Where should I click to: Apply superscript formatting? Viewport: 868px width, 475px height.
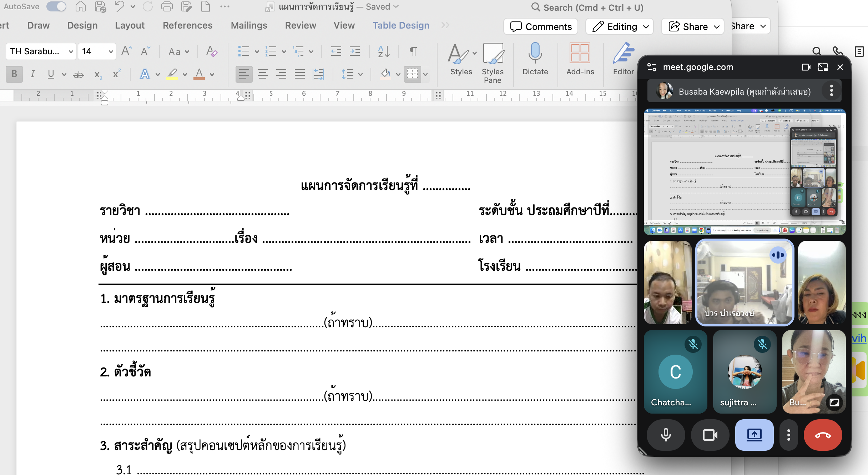point(116,74)
